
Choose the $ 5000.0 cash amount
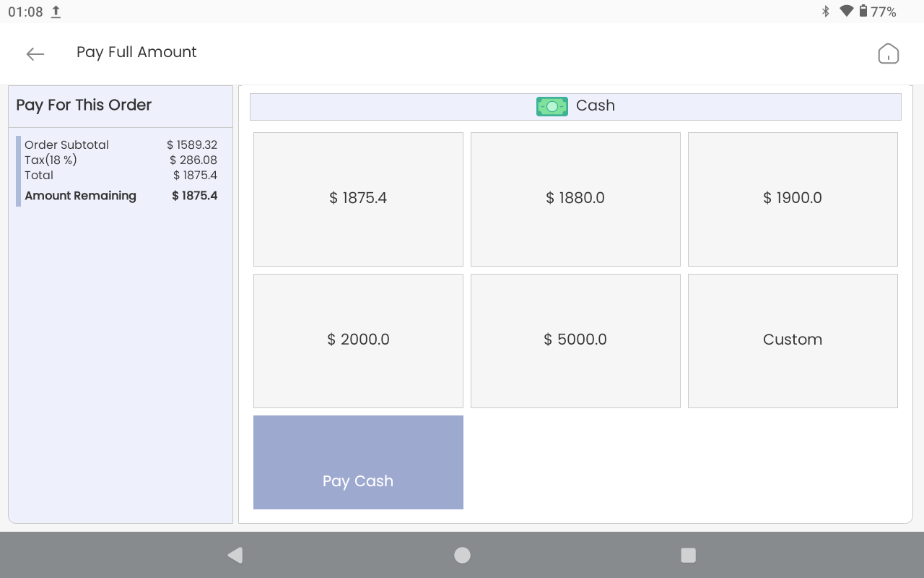pos(575,341)
